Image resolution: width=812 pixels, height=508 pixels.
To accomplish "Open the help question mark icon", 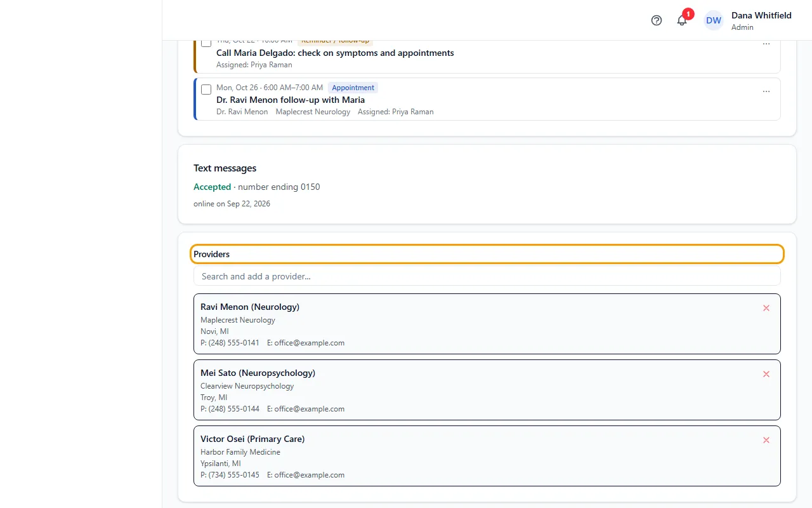I will 657,20.
